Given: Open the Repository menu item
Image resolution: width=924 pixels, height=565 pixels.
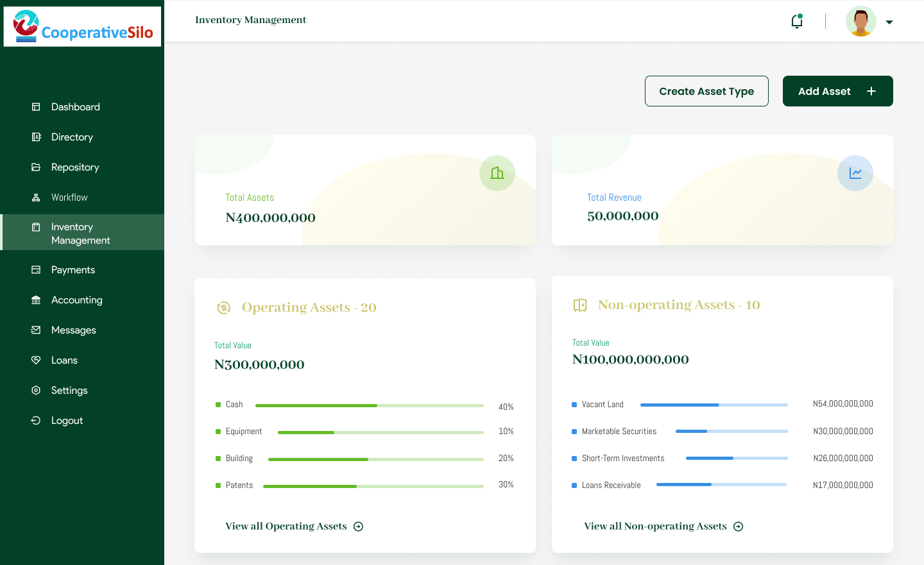Looking at the screenshot, I should (x=75, y=167).
